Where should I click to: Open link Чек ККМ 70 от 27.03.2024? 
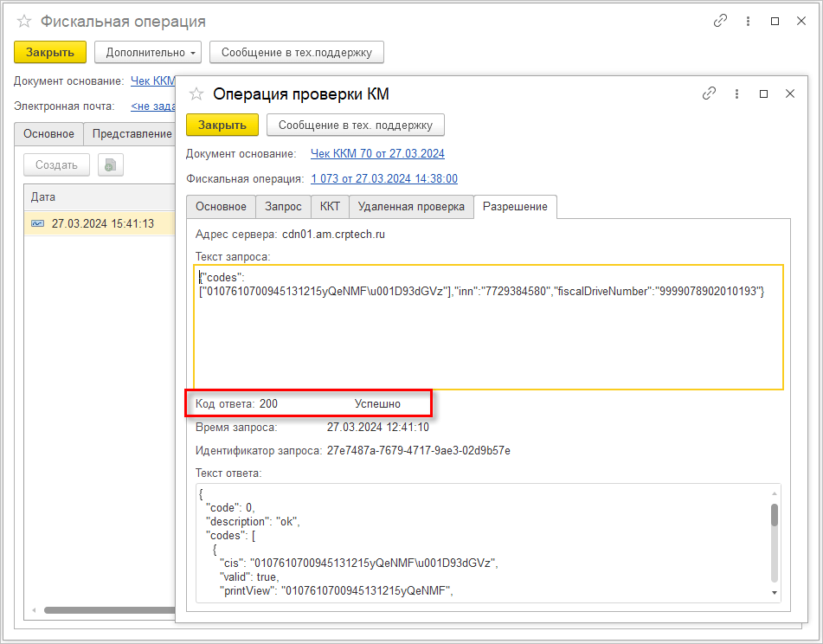click(377, 153)
